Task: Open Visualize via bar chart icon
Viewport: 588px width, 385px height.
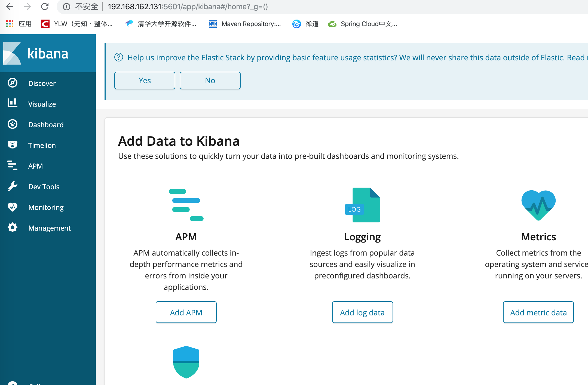Action: point(13,103)
